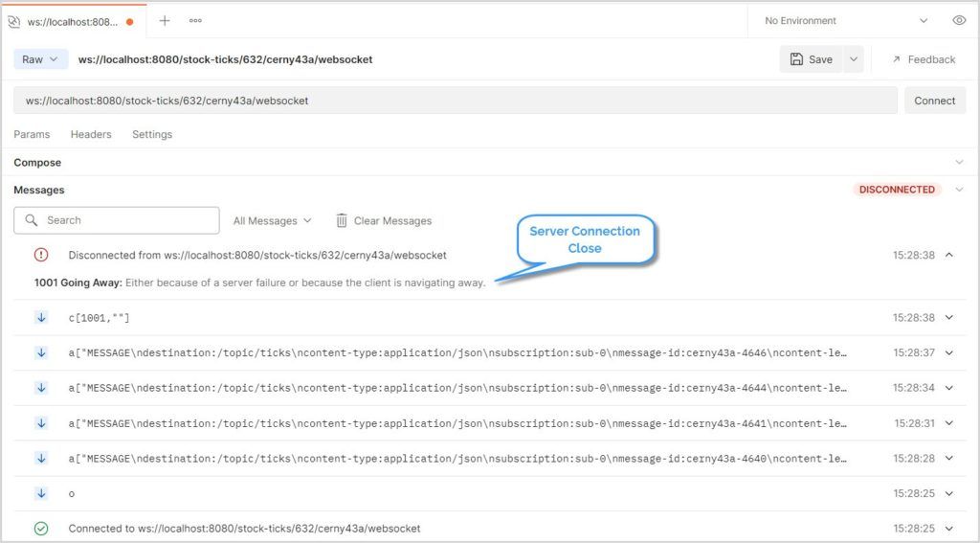Open the No Environment dropdown

pos(846,20)
